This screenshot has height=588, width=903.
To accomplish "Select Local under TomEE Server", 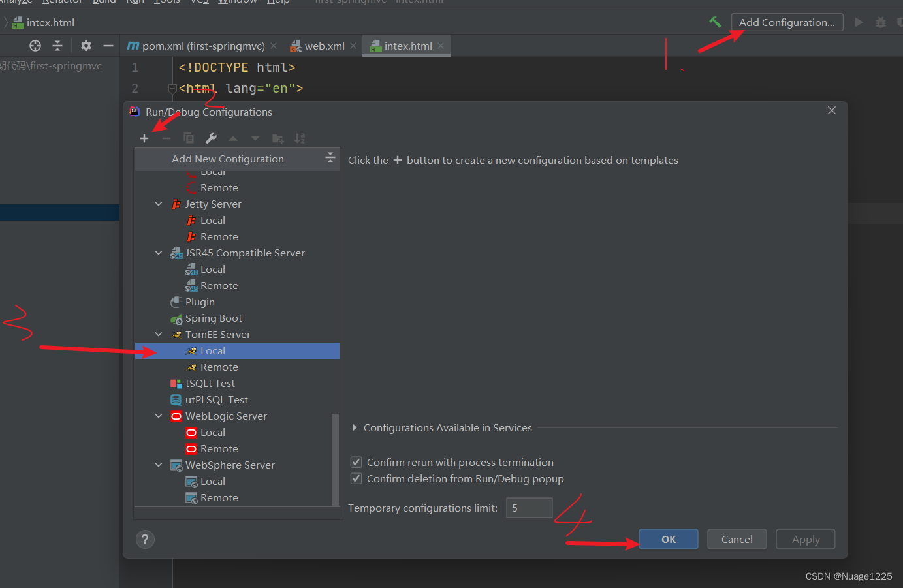I will [x=213, y=350].
